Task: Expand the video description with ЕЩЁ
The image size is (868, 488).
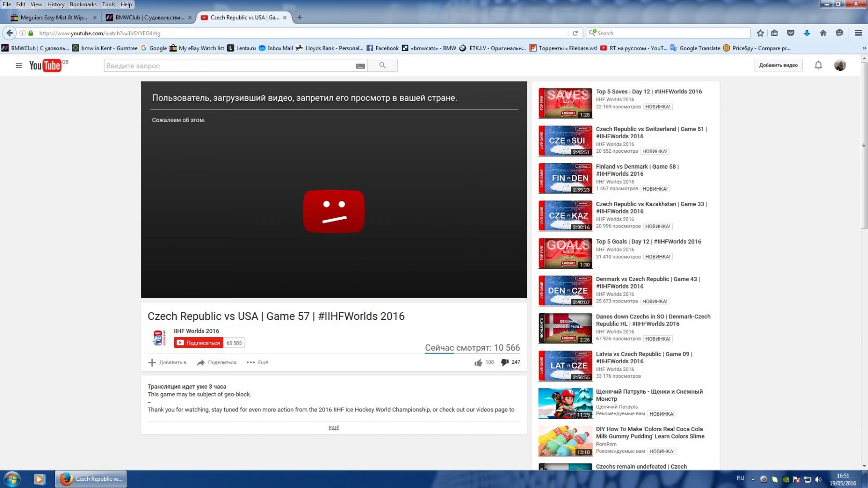Action: (334, 428)
